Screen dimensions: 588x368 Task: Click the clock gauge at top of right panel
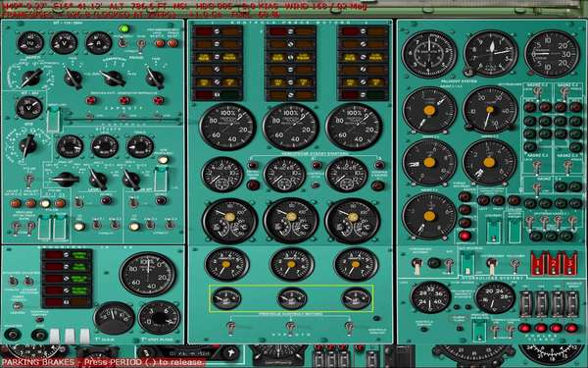point(429,54)
